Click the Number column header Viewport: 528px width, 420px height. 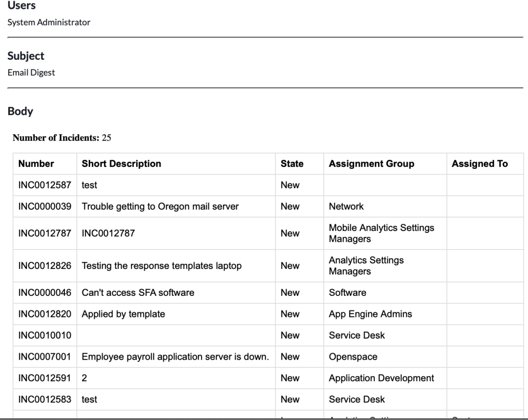coord(36,164)
